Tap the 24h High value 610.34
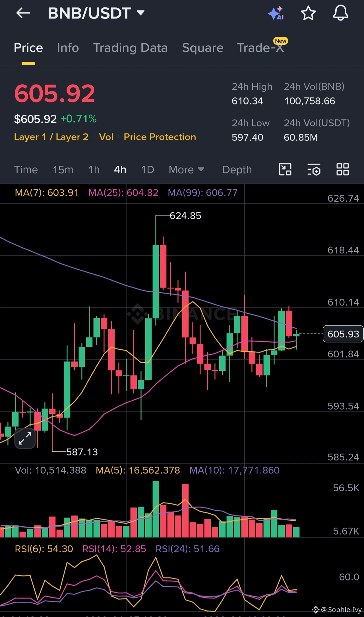Viewport: 364px width, 617px height. (x=247, y=101)
